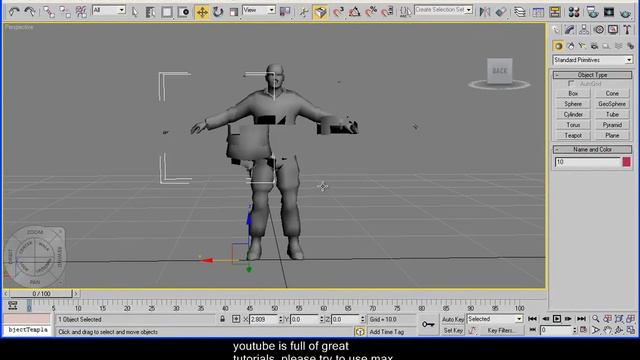
Task: Open the Render Setup icon
Action: click(592, 12)
